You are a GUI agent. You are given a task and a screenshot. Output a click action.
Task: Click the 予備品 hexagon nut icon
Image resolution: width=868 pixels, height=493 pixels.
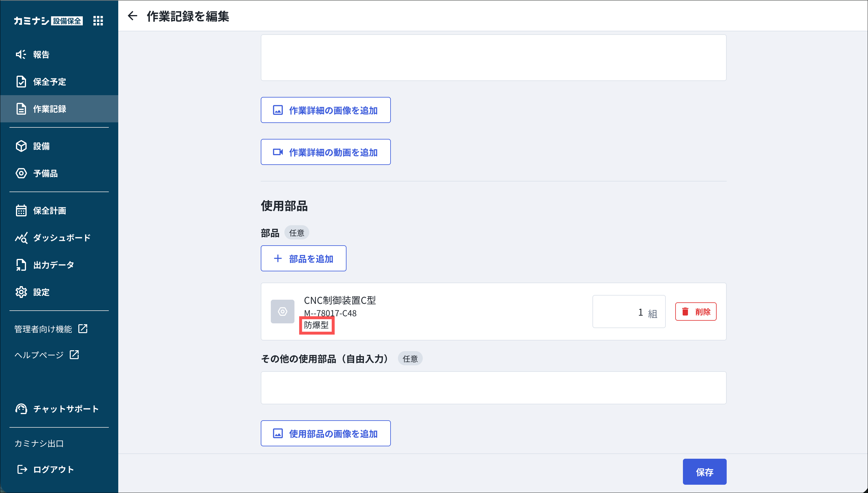[x=21, y=173]
